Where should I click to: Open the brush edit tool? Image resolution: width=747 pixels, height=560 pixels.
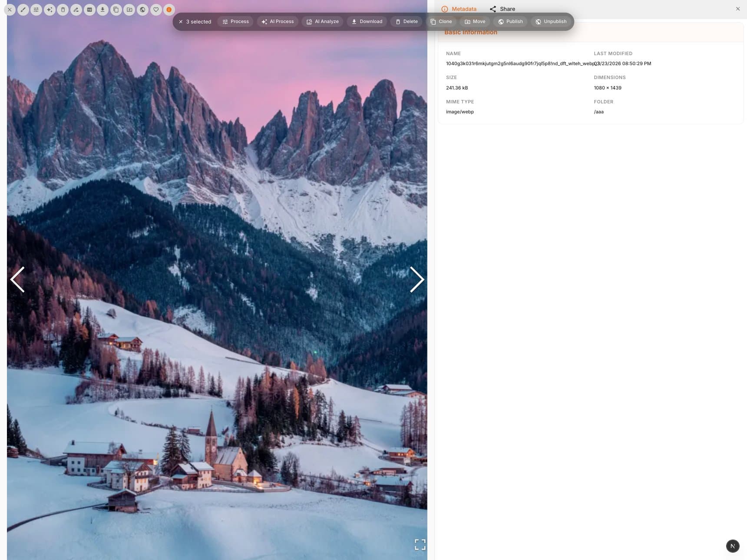tap(23, 10)
